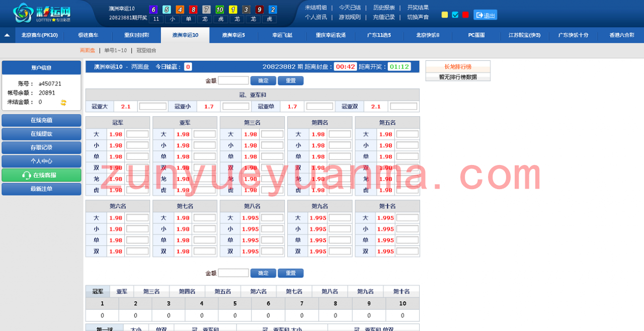Switch to the 北京赛车(PK10) game tab

point(39,35)
